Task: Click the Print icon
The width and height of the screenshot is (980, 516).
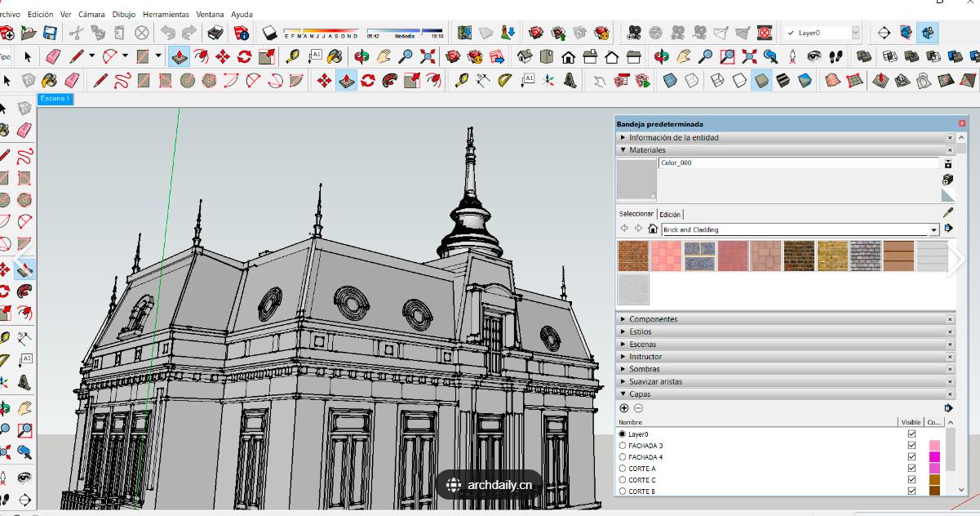Action: pyautogui.click(x=215, y=33)
